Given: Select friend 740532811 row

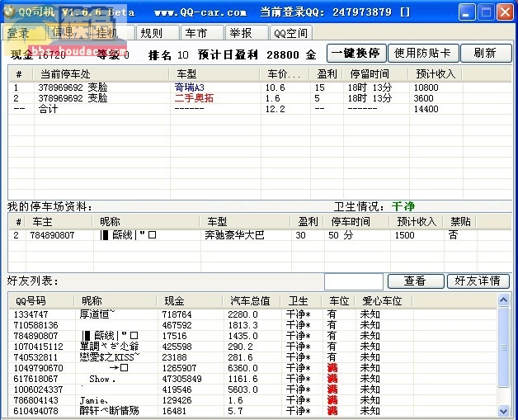Looking at the screenshot, I should point(252,357).
